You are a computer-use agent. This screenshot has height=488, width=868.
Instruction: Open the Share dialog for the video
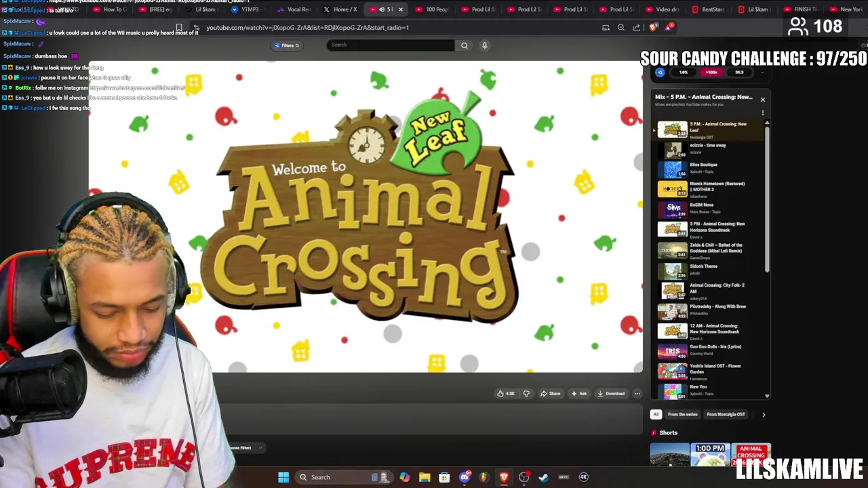[x=550, y=394]
